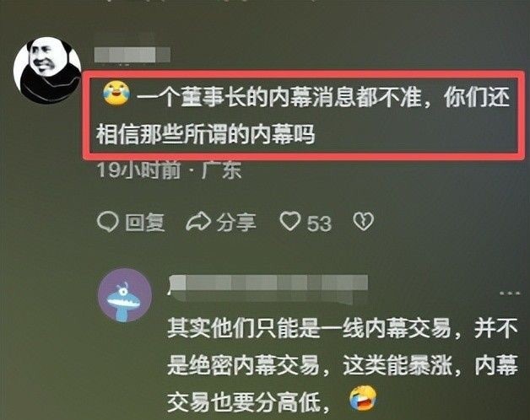The width and height of the screenshot is (530, 420).
Task: Select the highlighted comment about 董事长内幕消息
Action: (303, 116)
